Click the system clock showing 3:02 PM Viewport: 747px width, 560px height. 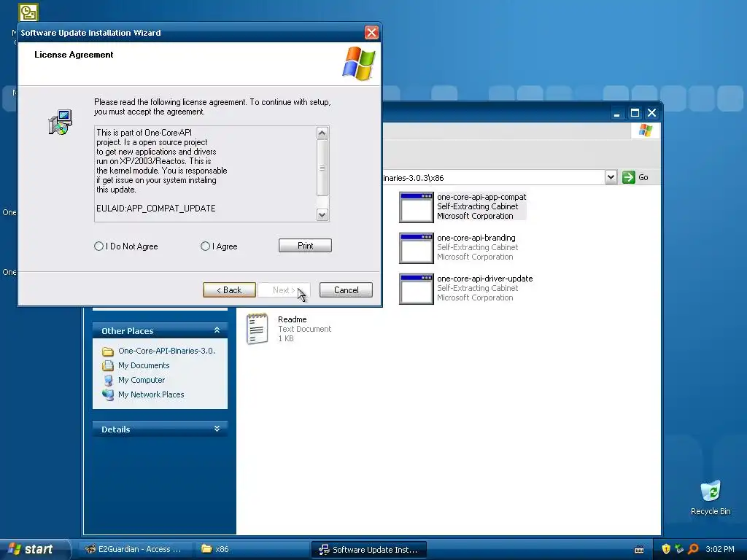(x=720, y=549)
